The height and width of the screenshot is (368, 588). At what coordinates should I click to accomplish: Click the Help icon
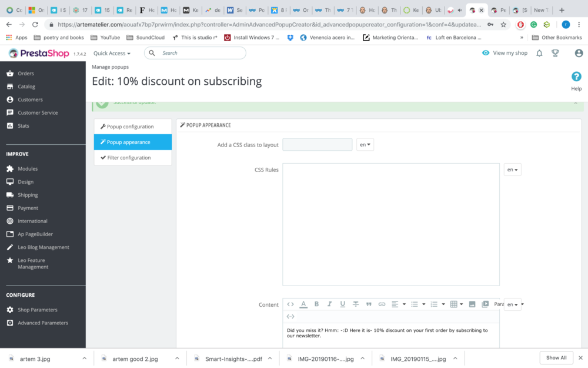[576, 77]
